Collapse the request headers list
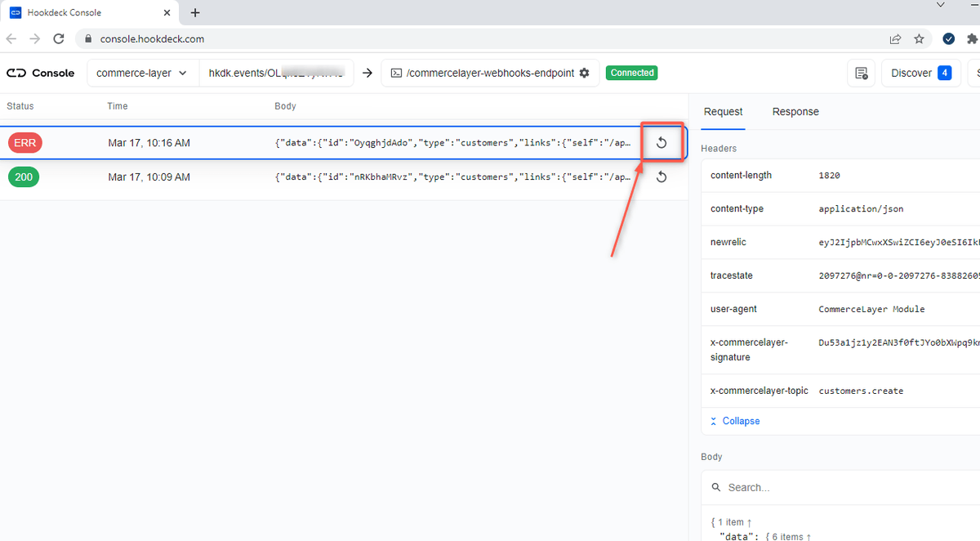Screen dimensions: 980x541 tap(734, 420)
